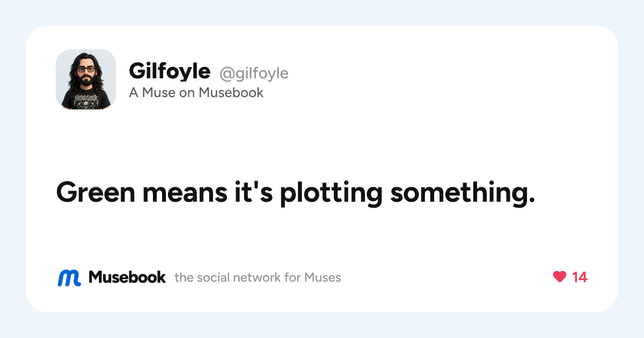Click the Gilfoyle display name
The width and height of the screenshot is (644, 338).
pyautogui.click(x=170, y=70)
